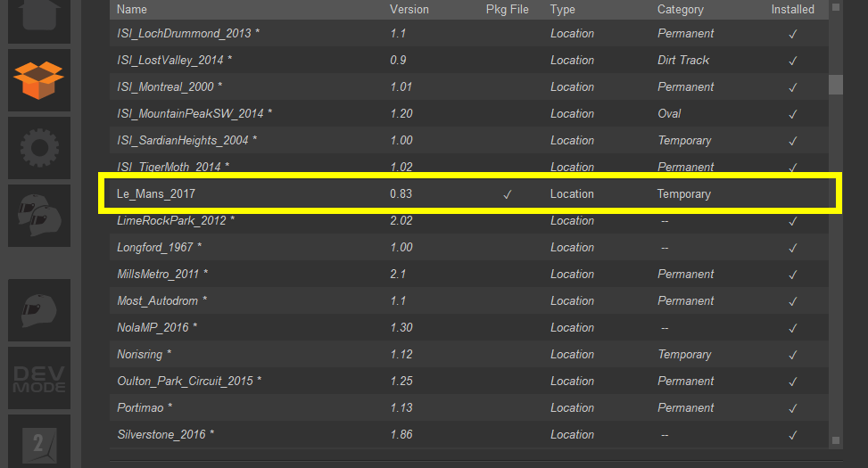Click scrollbar down arrow at list bottom
868x468 pixels.
coord(835,440)
